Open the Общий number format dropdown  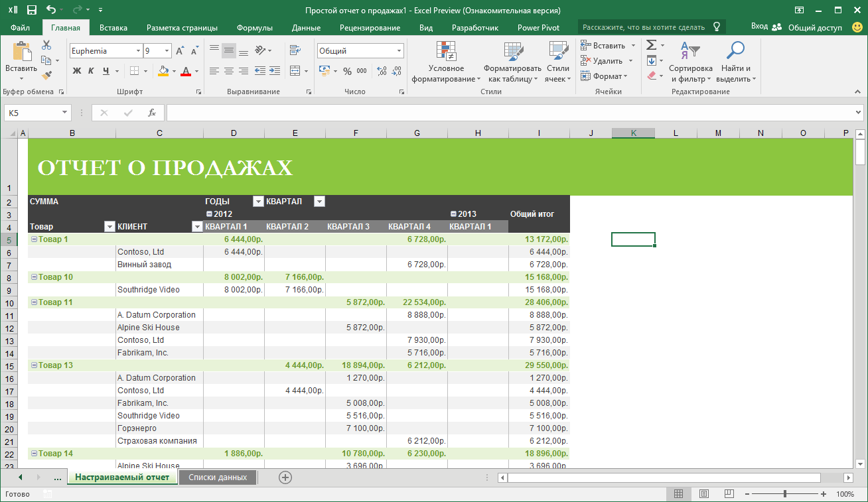(399, 51)
